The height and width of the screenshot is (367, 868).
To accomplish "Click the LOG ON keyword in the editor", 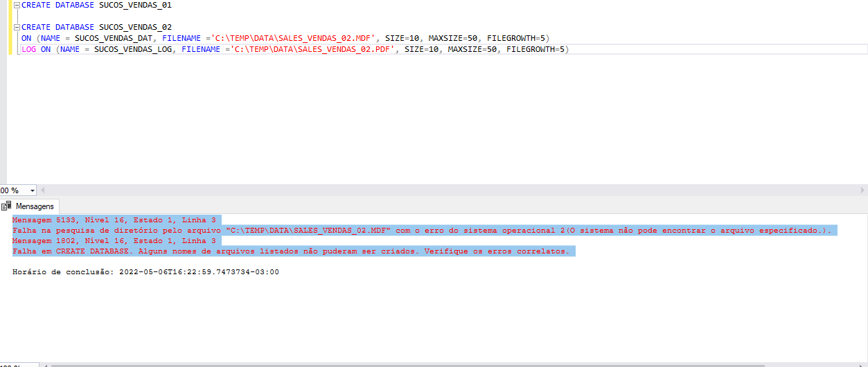I will 36,49.
